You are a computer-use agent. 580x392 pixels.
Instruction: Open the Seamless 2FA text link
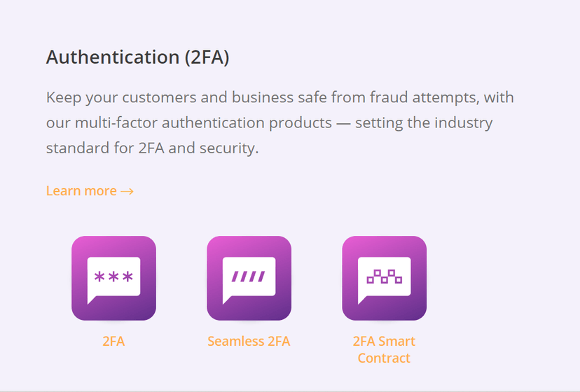tap(249, 341)
